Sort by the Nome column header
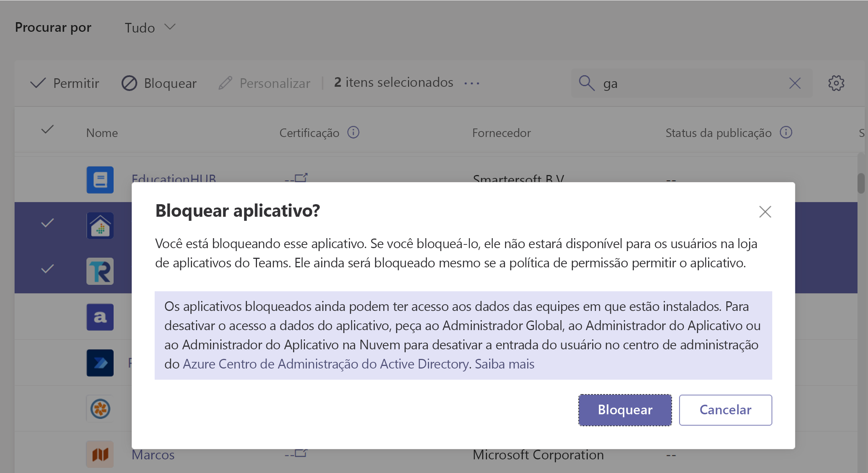This screenshot has width=868, height=473. [102, 133]
